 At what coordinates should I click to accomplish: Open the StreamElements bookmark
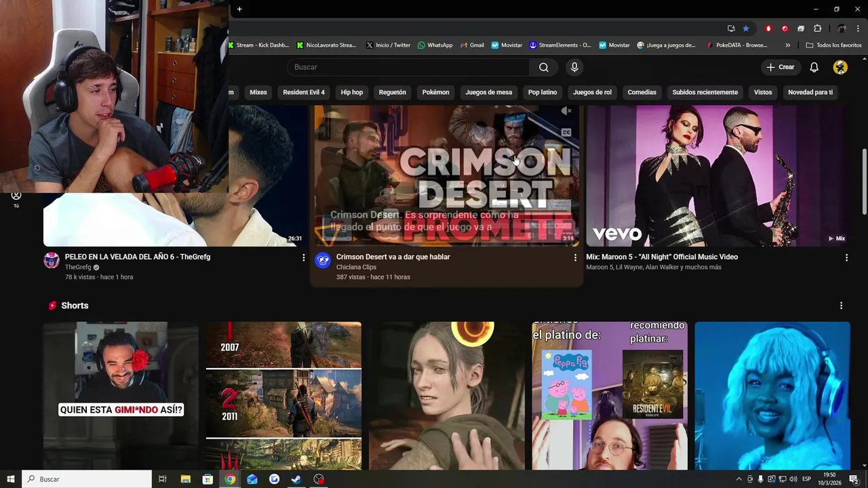pos(560,45)
